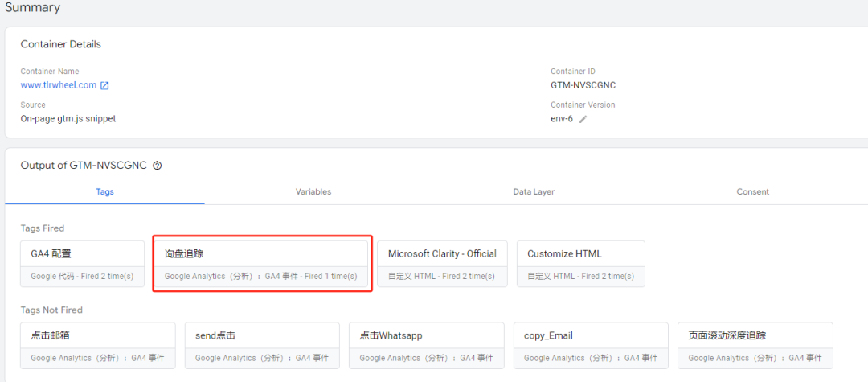Click the pencil edit icon next to env-6

[583, 119]
